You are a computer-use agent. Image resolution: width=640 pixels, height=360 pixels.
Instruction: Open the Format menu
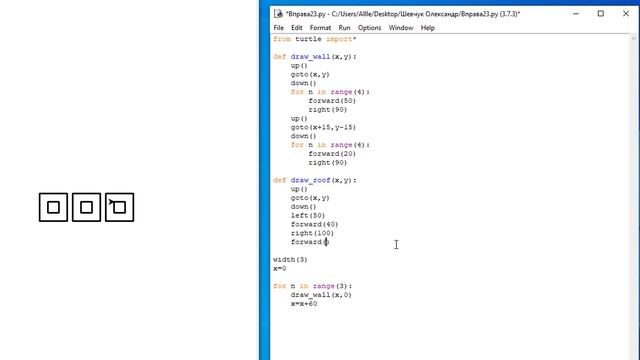tap(320, 28)
